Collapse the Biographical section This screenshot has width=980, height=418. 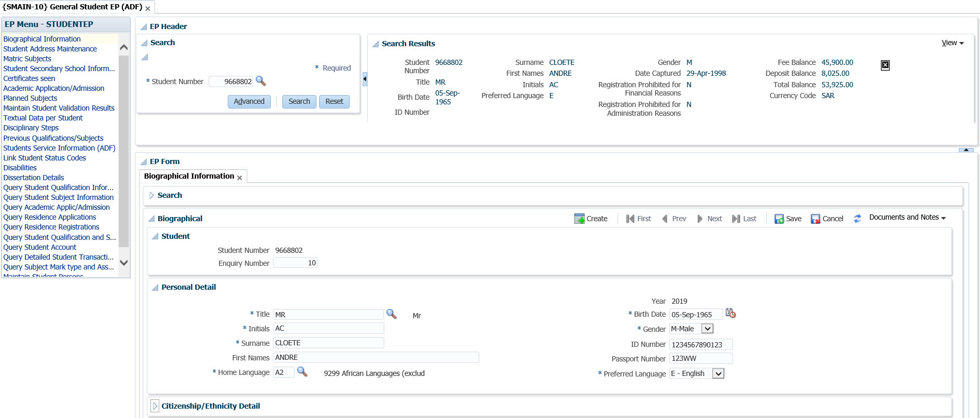click(x=151, y=219)
